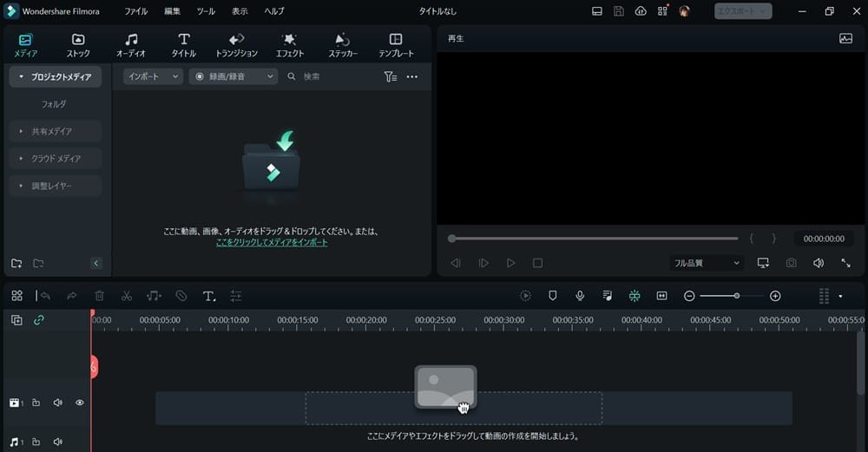This screenshot has width=868, height=452.
Task: Open the ツール menu
Action: pyautogui.click(x=206, y=11)
